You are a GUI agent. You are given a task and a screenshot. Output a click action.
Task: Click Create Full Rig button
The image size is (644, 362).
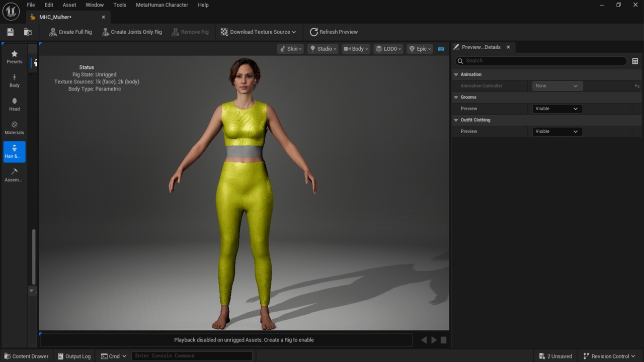[70, 32]
